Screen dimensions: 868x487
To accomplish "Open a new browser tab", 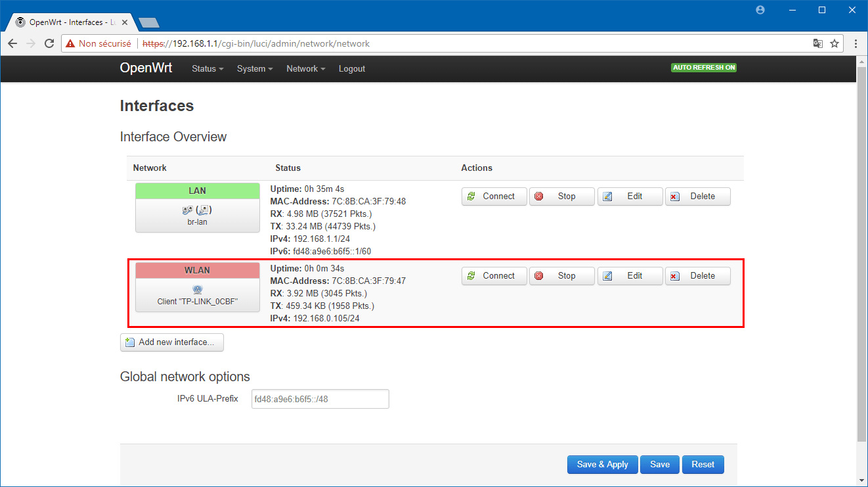I will 149,22.
